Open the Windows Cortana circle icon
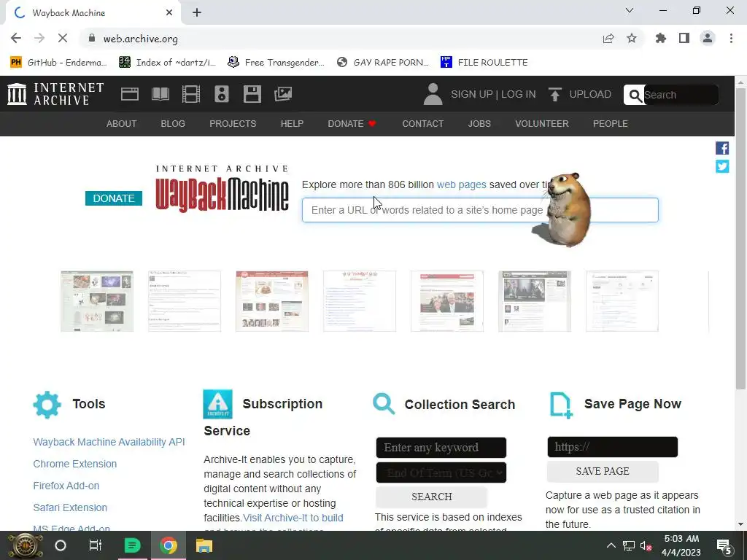 (61, 545)
